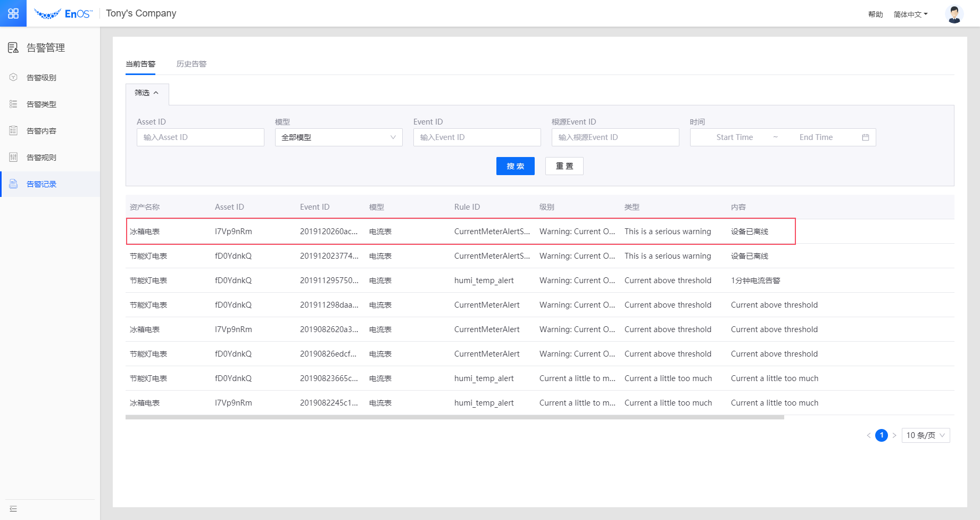
Task: Click the 模型 column header
Action: pos(377,207)
